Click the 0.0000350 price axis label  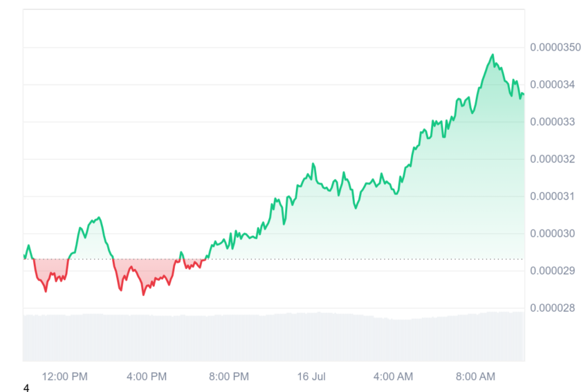[555, 47]
